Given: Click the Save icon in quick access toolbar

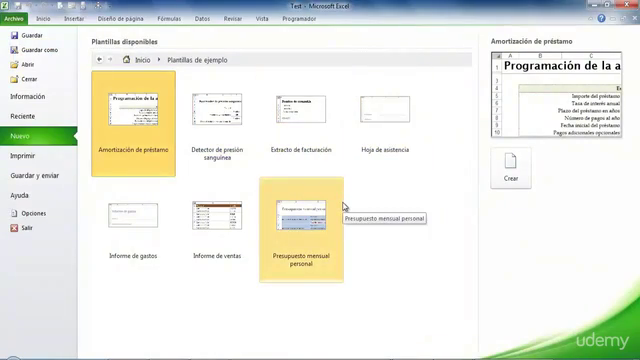Looking at the screenshot, I should pyautogui.click(x=18, y=6).
